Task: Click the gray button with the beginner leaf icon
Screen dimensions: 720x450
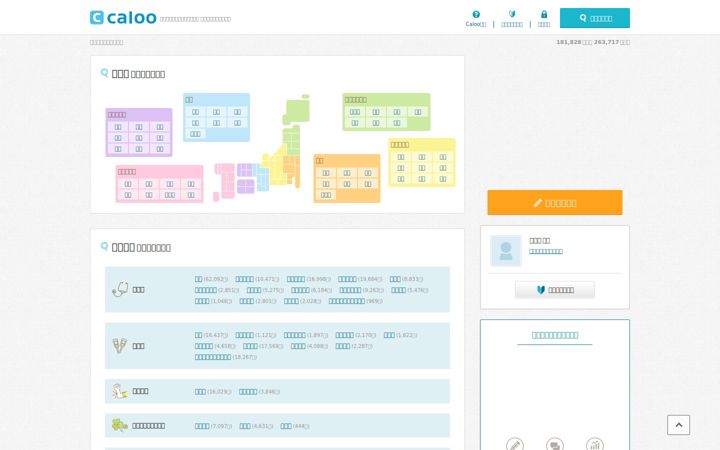Action: 555,290
